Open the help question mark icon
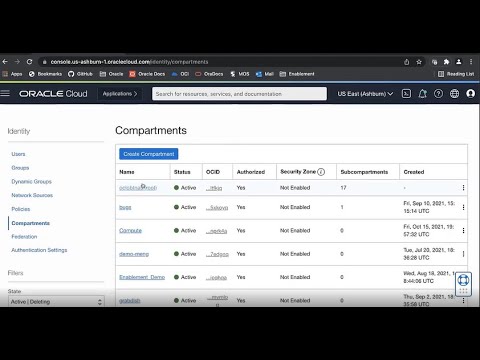480x360 pixels. pyautogui.click(x=438, y=94)
